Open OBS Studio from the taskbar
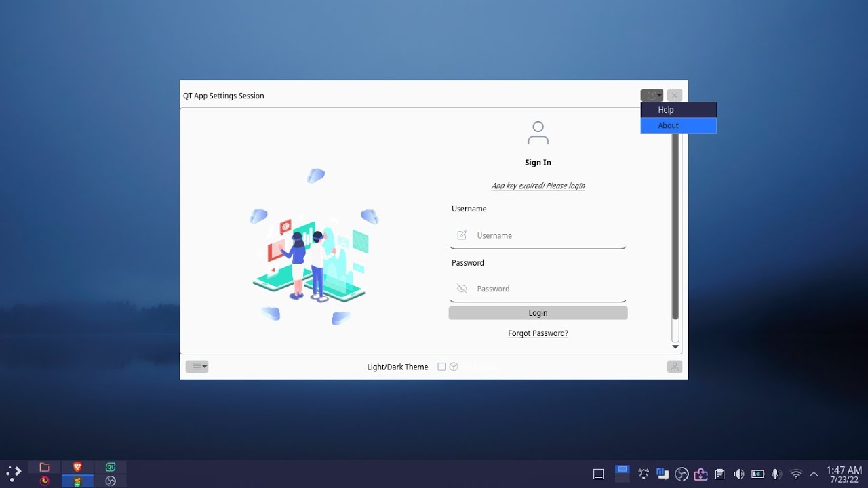Image resolution: width=868 pixels, height=488 pixels. click(111, 481)
